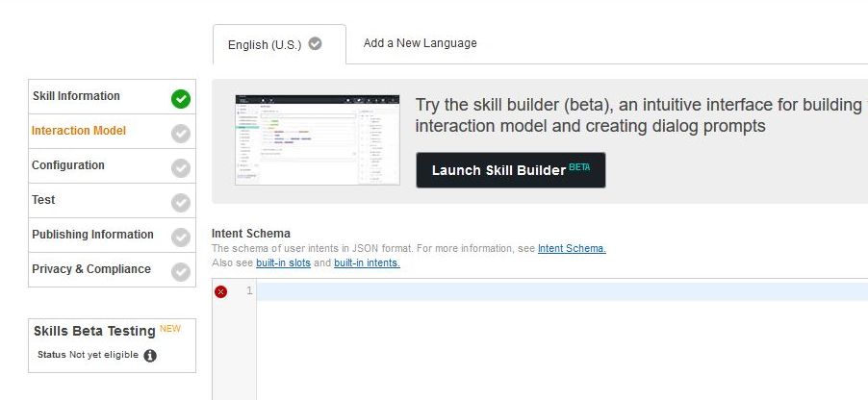This screenshot has width=868, height=400.
Task: Open the Intent Schema documentation link
Action: click(572, 248)
